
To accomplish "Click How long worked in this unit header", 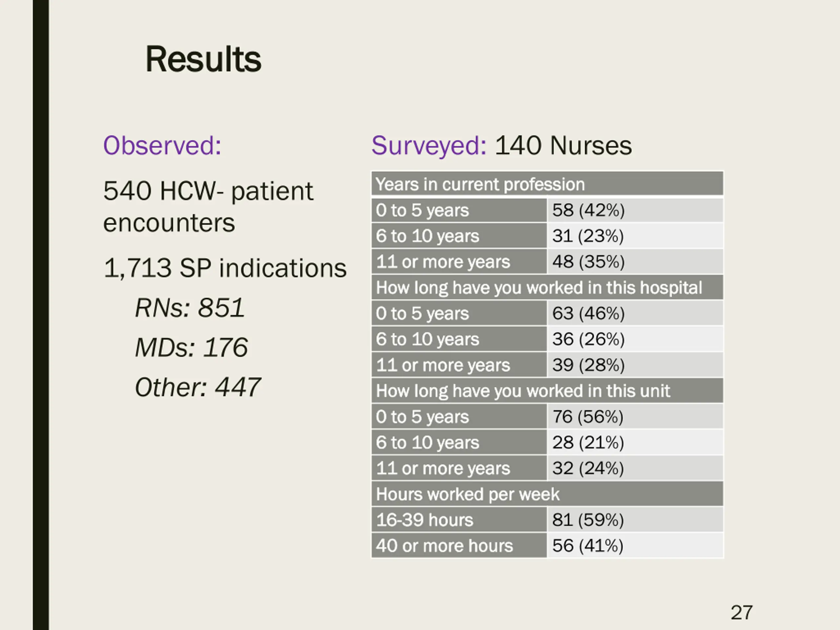I will [523, 391].
